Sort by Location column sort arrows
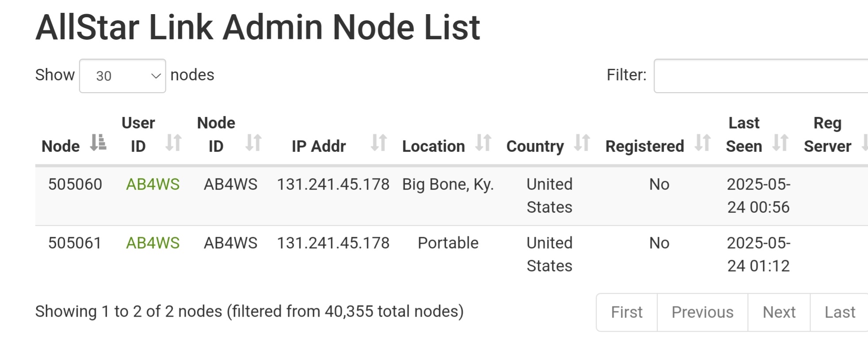The image size is (868, 340). [x=483, y=143]
